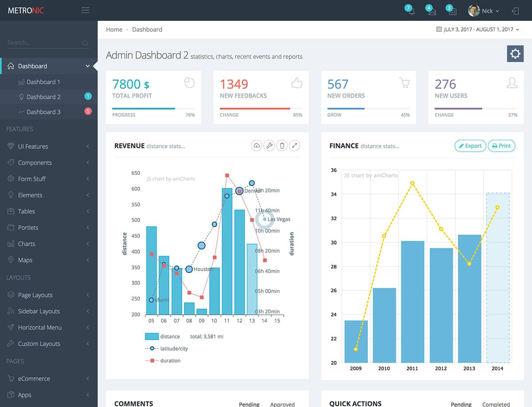The image size is (532, 407).
Task: Delete using the Revenue trash icon
Action: 282,146
